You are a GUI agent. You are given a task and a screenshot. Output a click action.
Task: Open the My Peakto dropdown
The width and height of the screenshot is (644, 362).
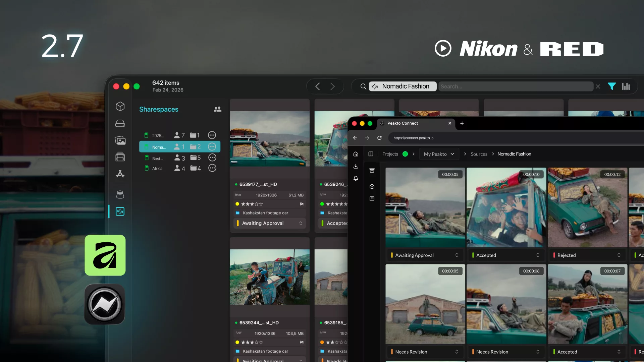click(439, 154)
